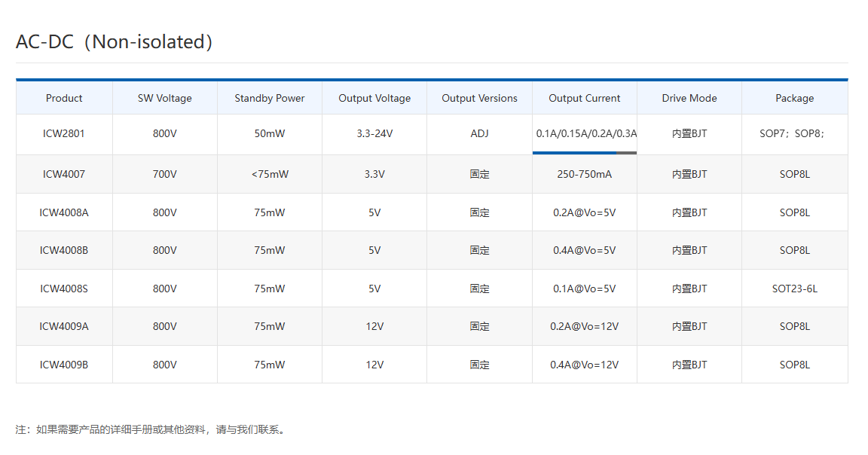This screenshot has height=455, width=868.
Task: Click the 700V SW voltage cell
Action: [164, 174]
